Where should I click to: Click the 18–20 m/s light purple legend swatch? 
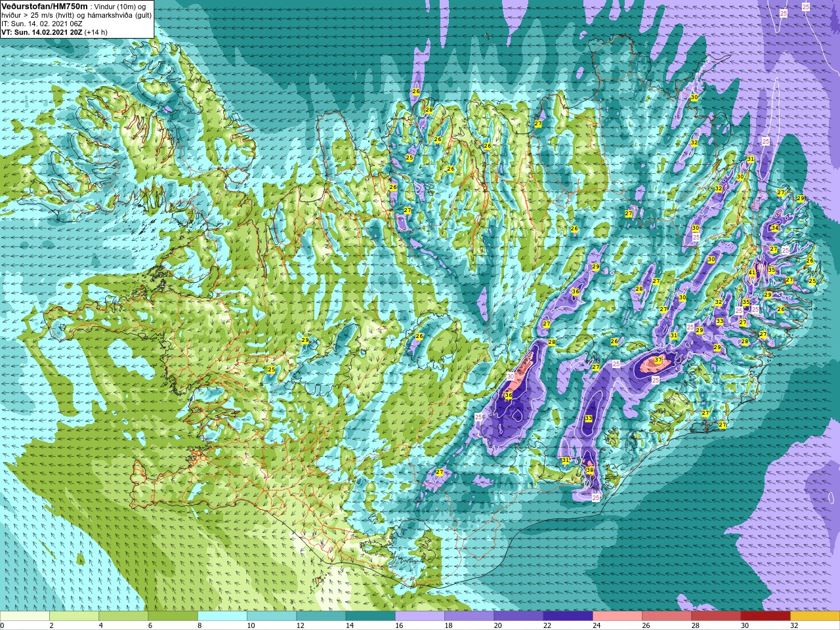[469, 616]
